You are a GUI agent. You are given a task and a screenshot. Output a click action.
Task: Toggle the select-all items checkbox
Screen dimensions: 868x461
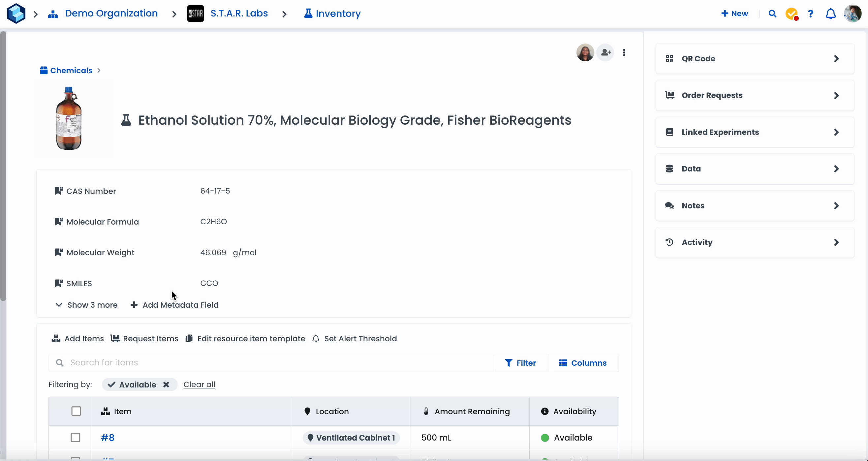pos(76,411)
